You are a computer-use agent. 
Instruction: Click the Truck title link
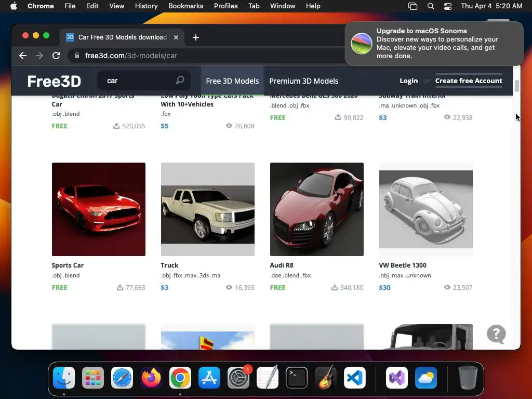(x=169, y=265)
